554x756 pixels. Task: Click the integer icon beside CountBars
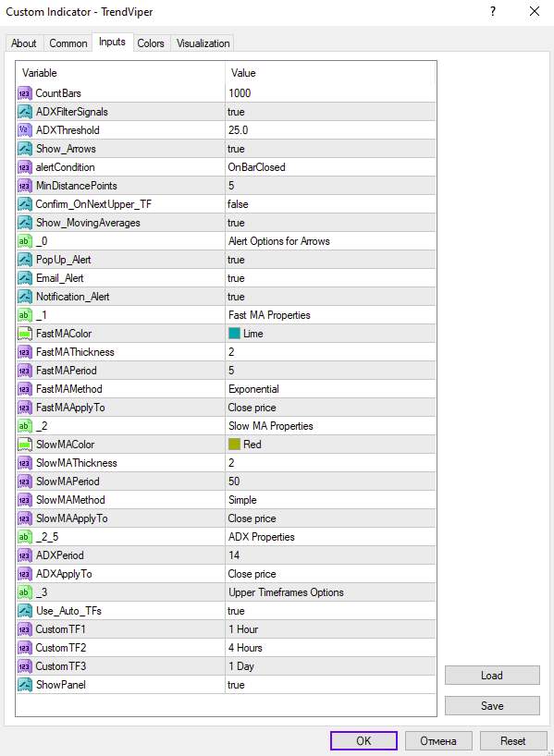pos(25,93)
